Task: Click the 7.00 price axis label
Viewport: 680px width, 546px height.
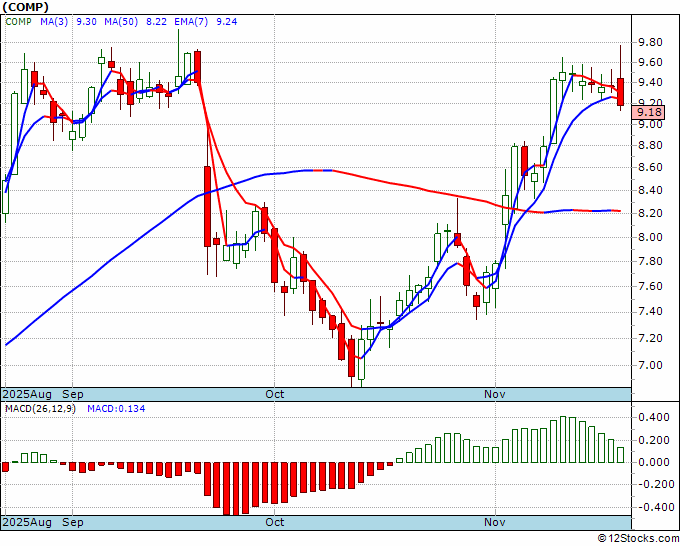Action: (x=650, y=365)
